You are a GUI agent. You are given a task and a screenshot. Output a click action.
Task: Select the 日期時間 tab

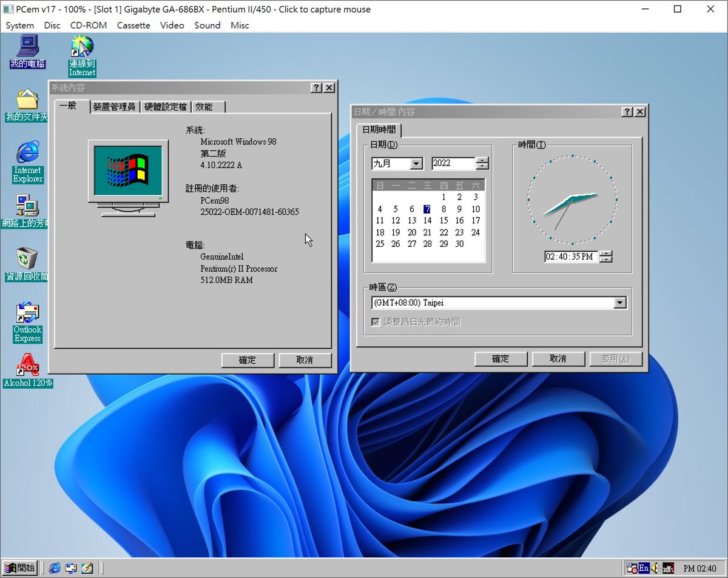pyautogui.click(x=379, y=130)
